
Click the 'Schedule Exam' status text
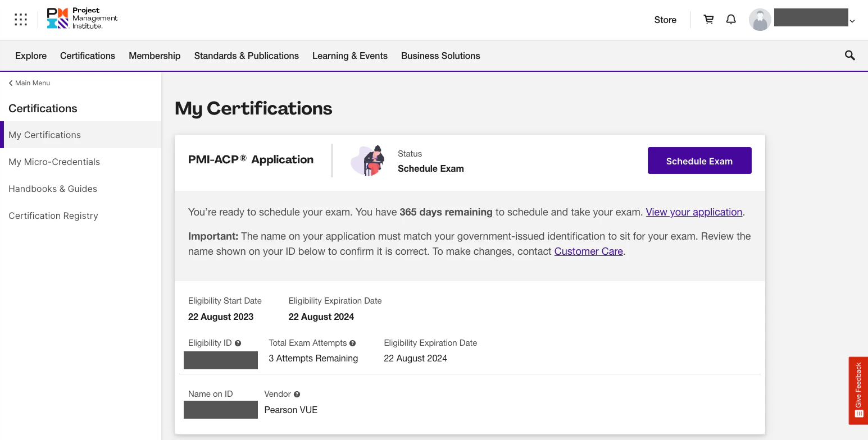point(431,168)
